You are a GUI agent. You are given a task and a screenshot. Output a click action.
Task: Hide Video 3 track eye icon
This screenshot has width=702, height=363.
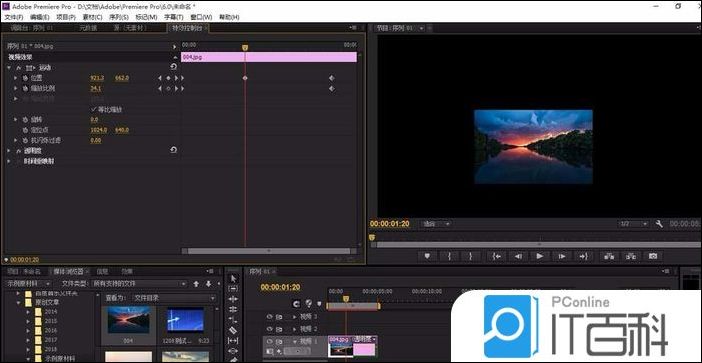pyautogui.click(x=270, y=316)
